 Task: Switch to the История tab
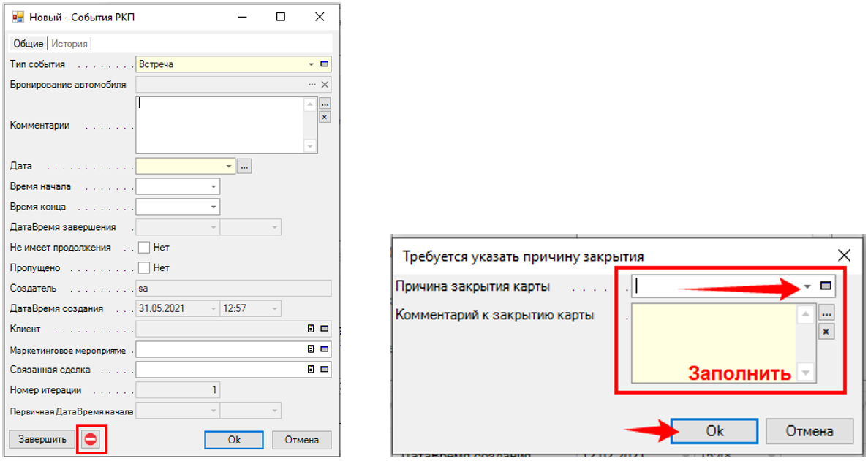(x=69, y=44)
